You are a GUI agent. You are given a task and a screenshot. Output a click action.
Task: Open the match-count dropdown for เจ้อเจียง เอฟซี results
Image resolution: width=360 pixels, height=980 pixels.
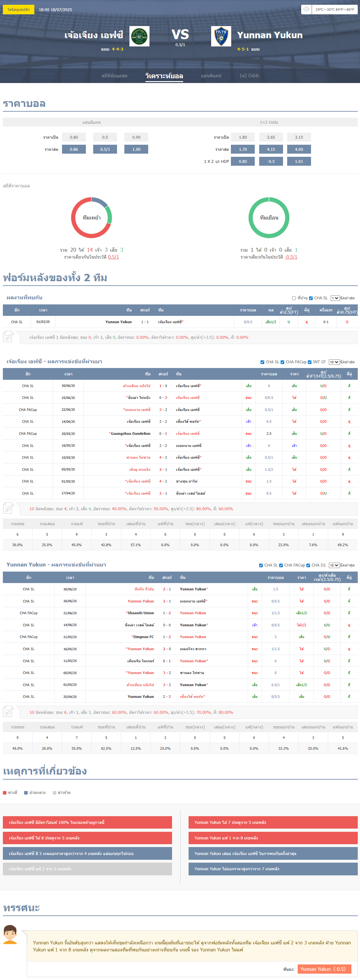pos(334,362)
